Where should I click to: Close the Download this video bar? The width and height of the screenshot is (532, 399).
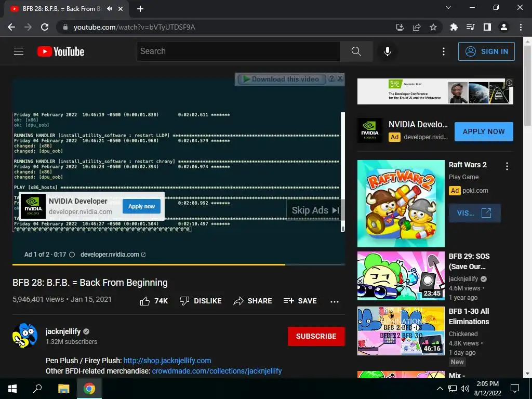[x=340, y=79]
